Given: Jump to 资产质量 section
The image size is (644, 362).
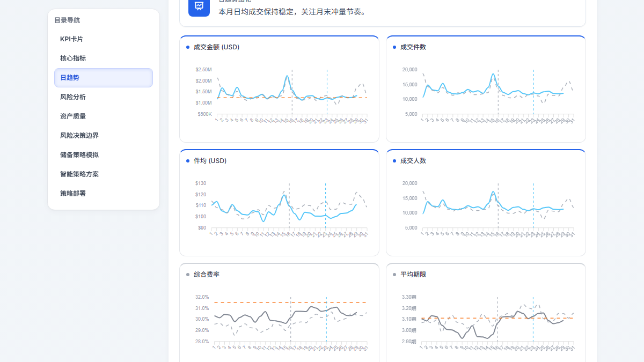Looking at the screenshot, I should click(104, 116).
